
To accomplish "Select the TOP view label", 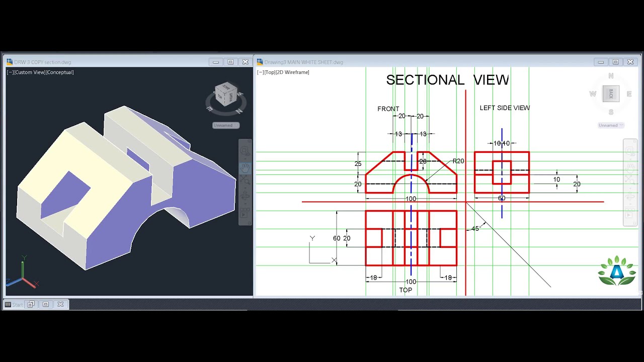I will pyautogui.click(x=406, y=290).
